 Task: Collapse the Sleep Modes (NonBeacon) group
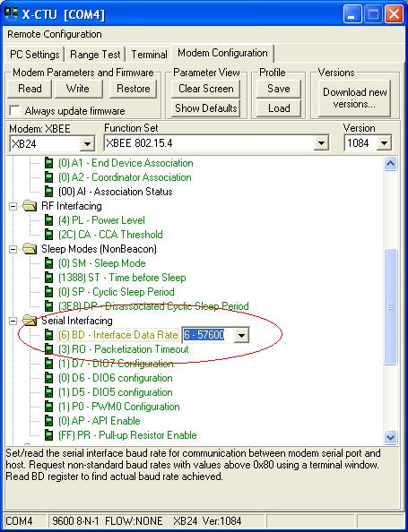pos(13,249)
